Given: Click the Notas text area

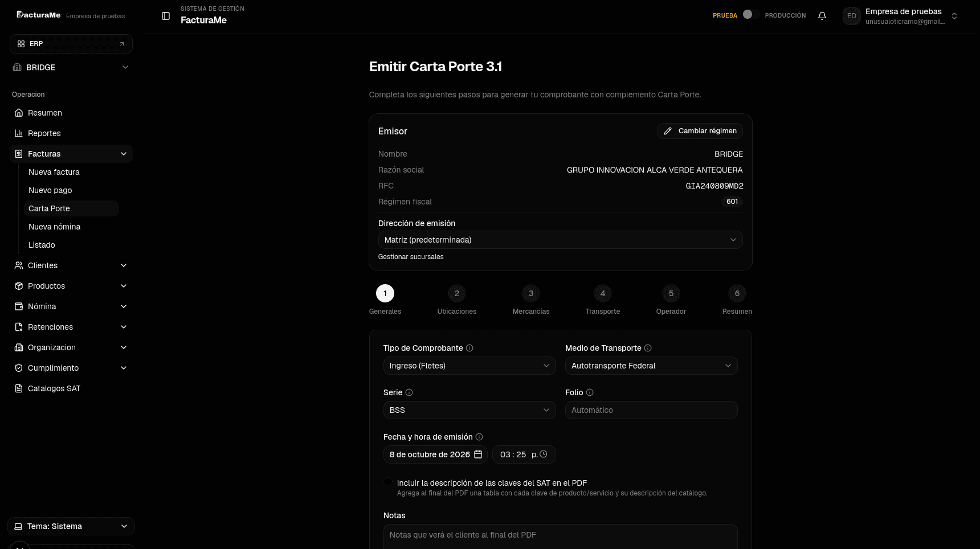Looking at the screenshot, I should point(561,536).
